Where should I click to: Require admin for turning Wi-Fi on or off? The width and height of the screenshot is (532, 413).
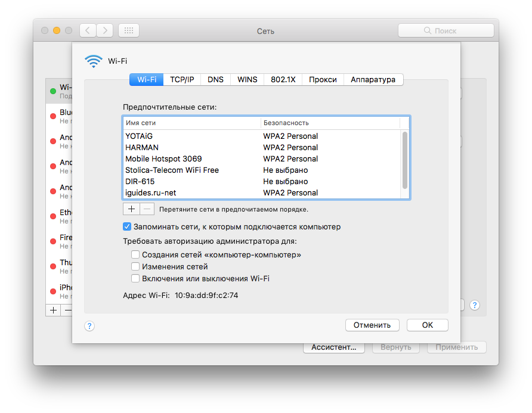click(135, 278)
